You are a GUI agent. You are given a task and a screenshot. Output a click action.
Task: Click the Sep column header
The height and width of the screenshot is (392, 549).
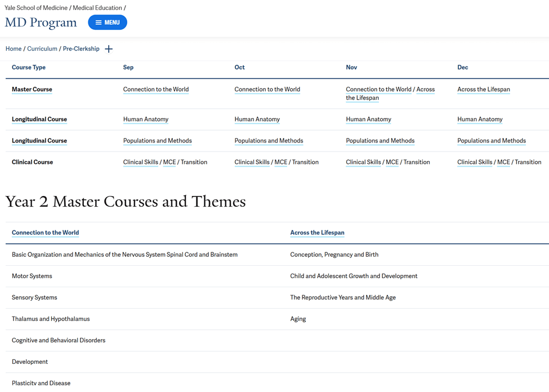tap(128, 67)
